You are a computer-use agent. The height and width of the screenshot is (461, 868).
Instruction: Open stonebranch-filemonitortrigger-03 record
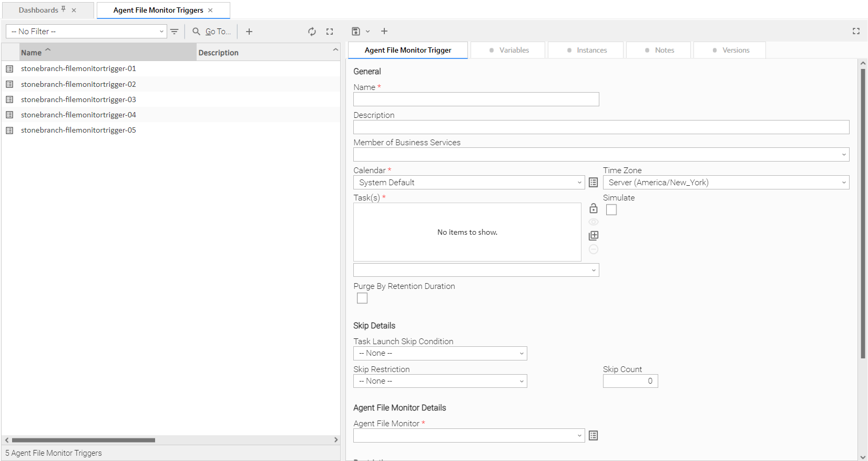78,99
